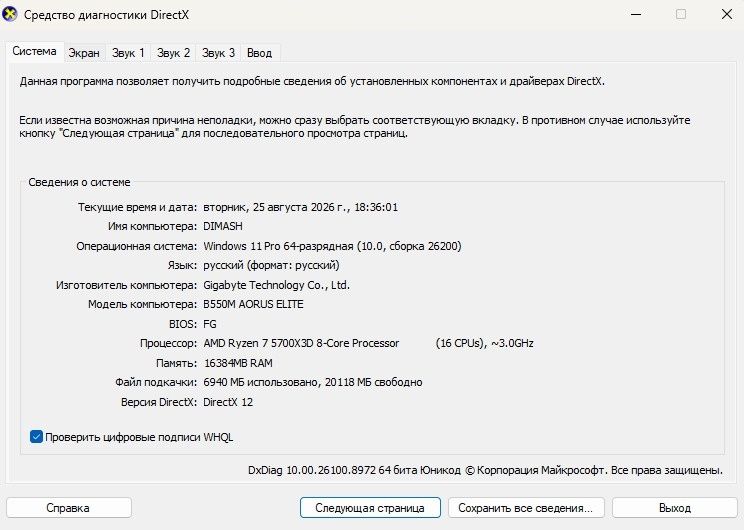Click the disabled maximize window button
The height and width of the screenshot is (530, 744).
[x=681, y=14]
